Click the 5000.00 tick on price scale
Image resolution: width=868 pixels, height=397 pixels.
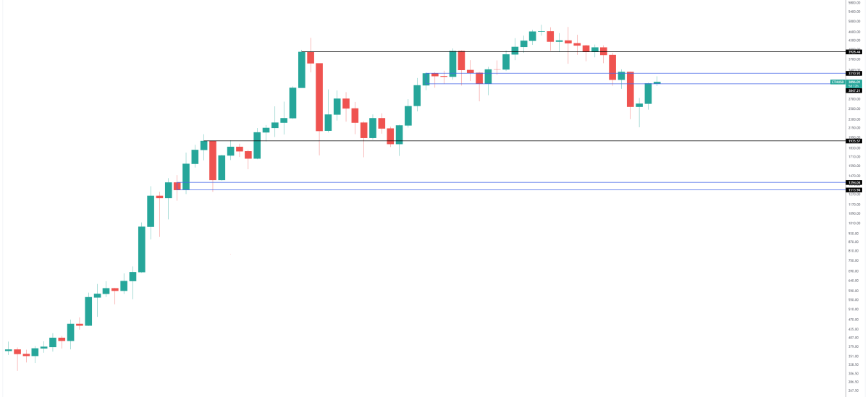(x=854, y=22)
